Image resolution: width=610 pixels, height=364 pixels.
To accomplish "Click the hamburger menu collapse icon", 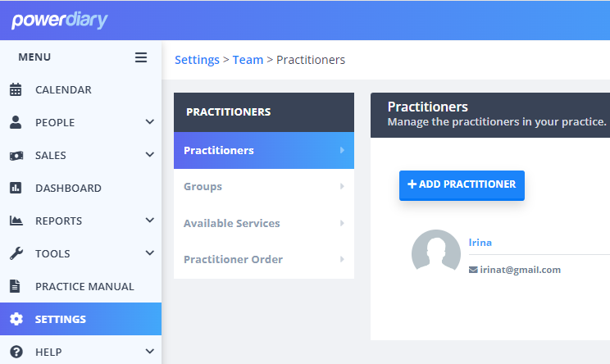I will [141, 57].
